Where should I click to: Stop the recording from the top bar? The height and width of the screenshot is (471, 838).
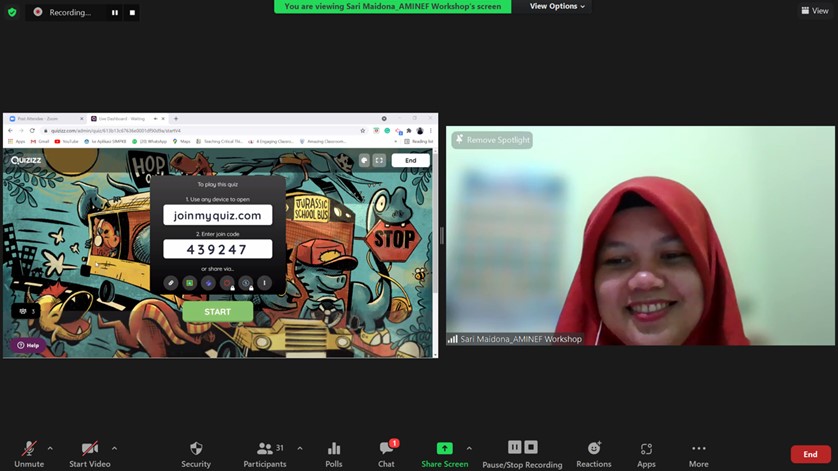(x=132, y=12)
